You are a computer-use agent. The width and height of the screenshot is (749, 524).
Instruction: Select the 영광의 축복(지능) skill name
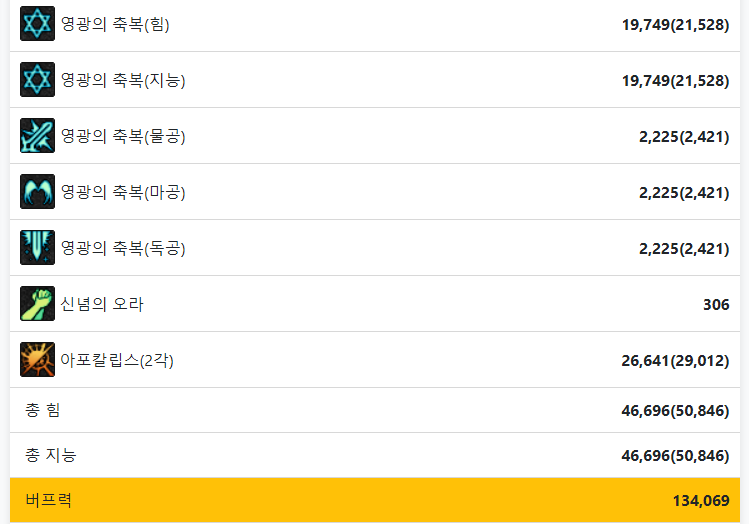point(123,80)
